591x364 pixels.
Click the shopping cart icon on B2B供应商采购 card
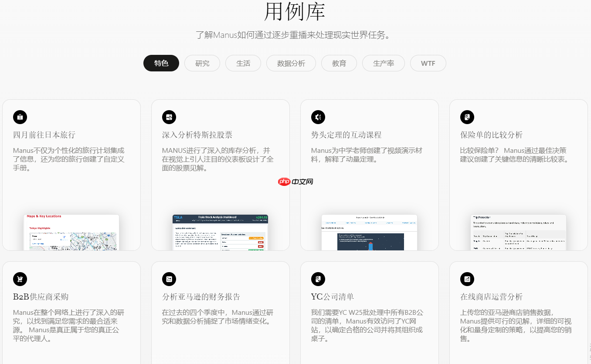[20, 279]
